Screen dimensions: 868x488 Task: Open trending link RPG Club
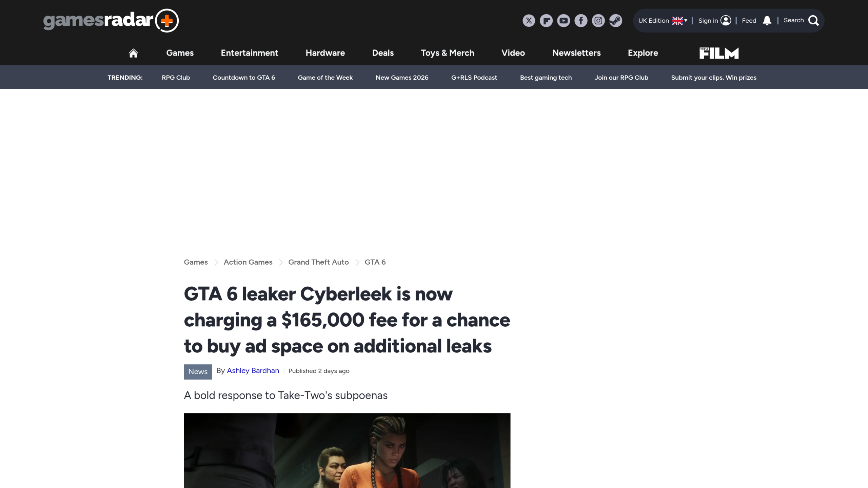pyautogui.click(x=176, y=78)
